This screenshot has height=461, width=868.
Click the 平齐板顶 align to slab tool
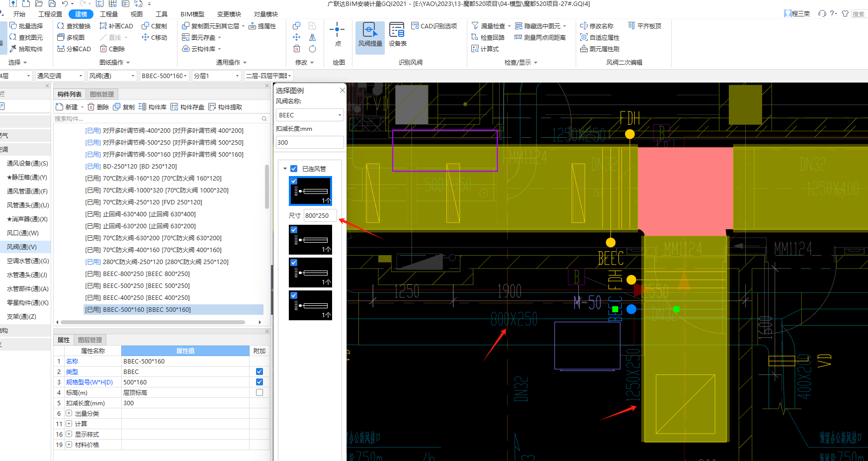click(x=645, y=26)
